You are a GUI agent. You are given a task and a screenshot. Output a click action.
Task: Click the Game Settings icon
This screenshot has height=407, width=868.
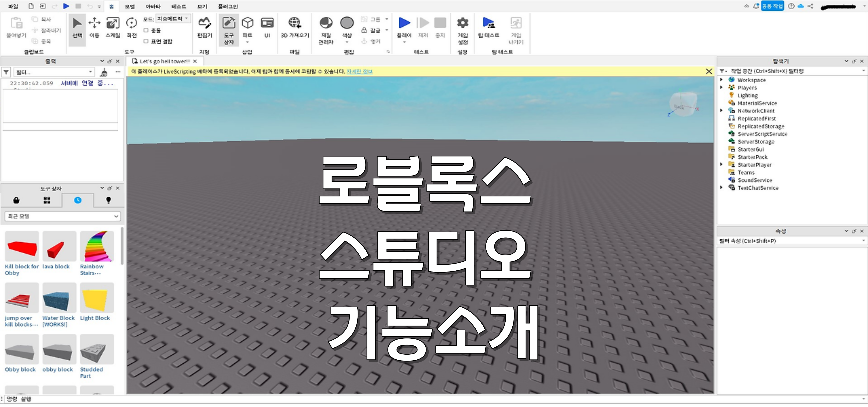coord(464,26)
